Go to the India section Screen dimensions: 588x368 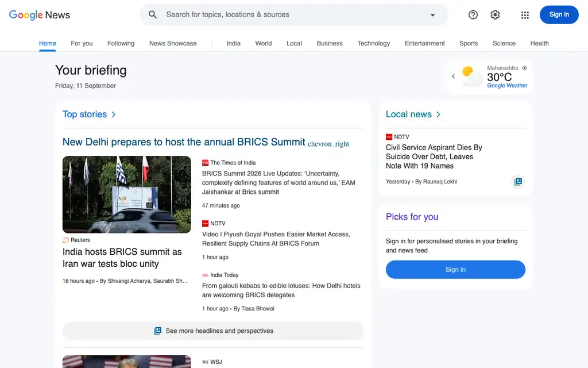point(234,43)
